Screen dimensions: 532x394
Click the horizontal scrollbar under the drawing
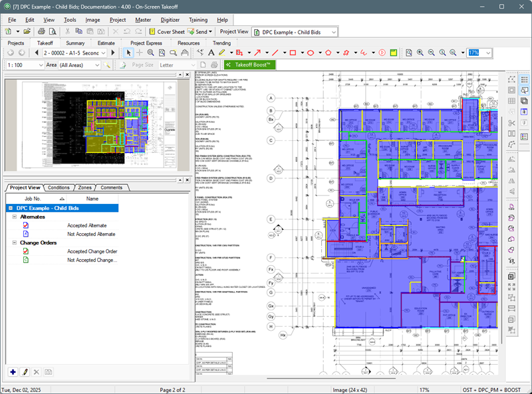coord(331,378)
